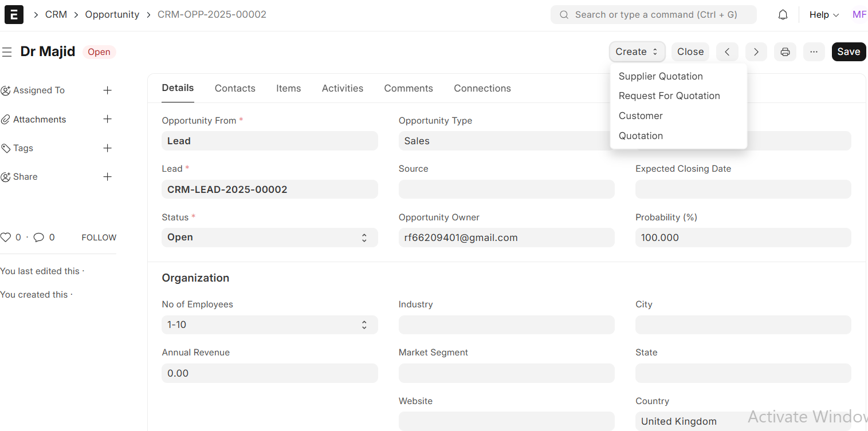868x431 pixels.
Task: Print this opportunity document
Action: pyautogui.click(x=785, y=52)
